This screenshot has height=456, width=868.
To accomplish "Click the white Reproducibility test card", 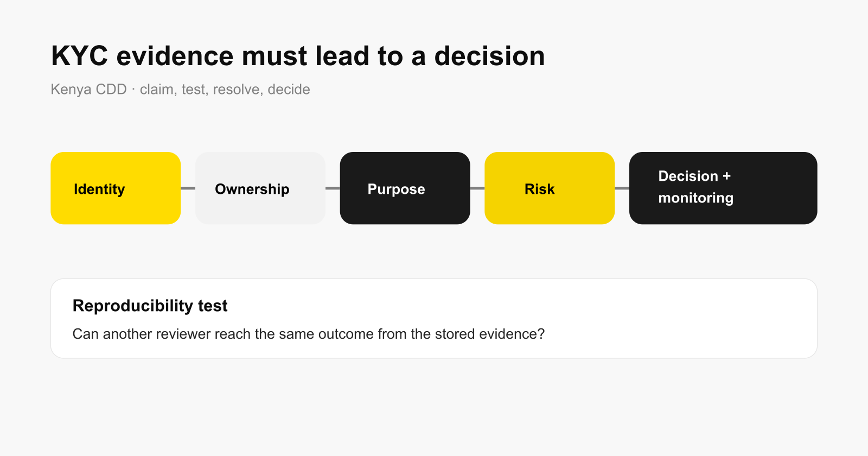I will [434, 319].
